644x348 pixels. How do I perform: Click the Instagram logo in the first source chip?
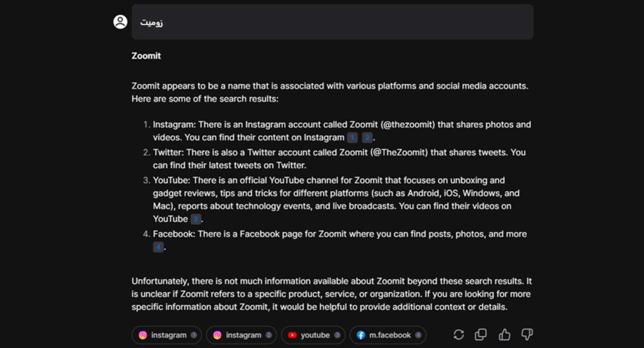coord(143,335)
